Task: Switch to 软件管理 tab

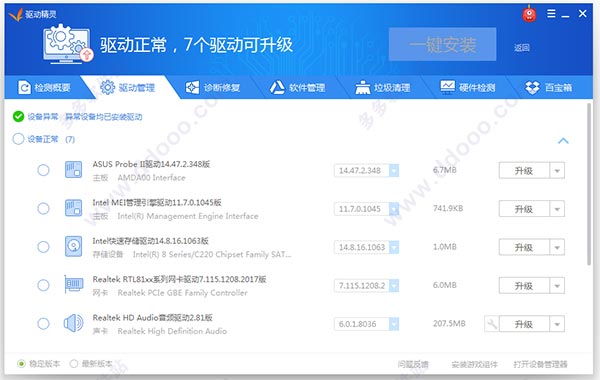Action: click(297, 88)
